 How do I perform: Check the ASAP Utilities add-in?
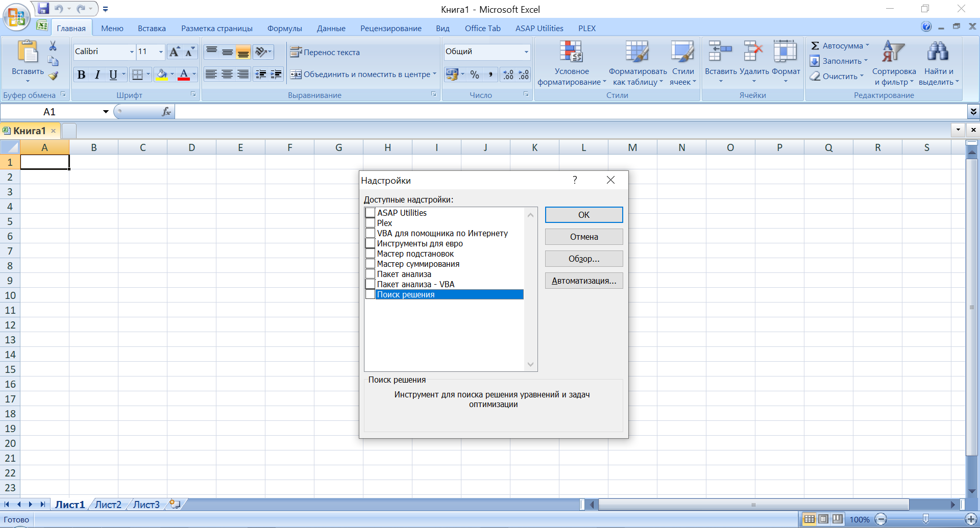[x=370, y=213]
